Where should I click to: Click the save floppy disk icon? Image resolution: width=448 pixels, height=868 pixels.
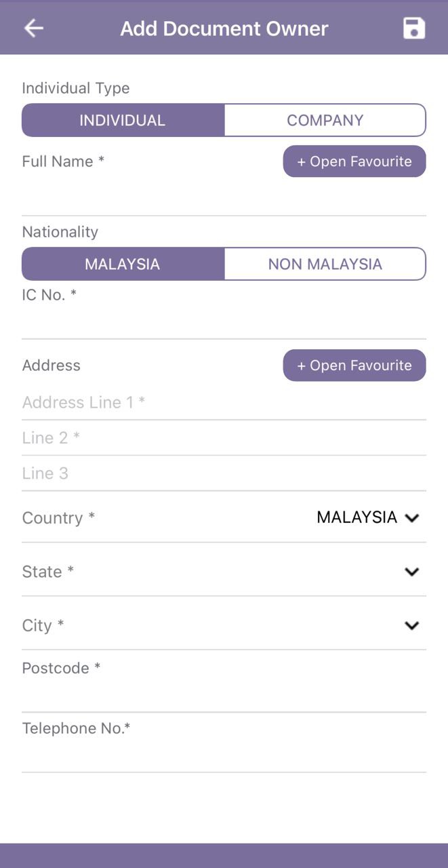(414, 28)
